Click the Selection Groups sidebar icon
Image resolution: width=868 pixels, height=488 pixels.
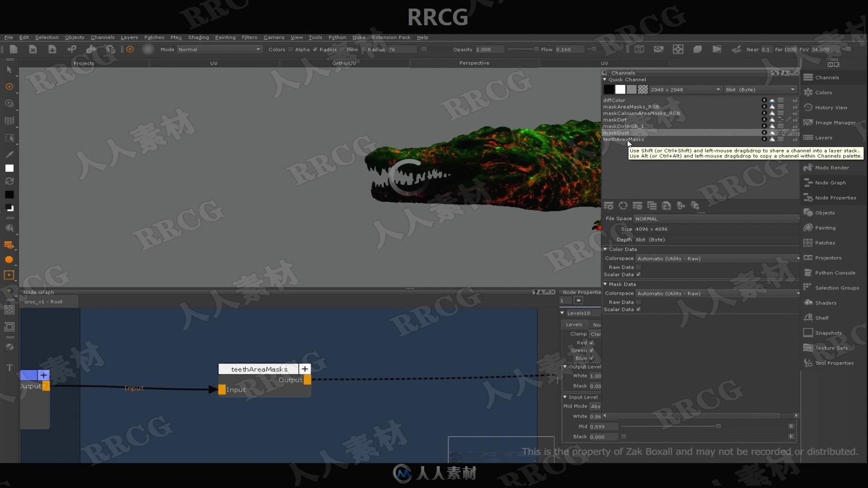click(x=808, y=287)
